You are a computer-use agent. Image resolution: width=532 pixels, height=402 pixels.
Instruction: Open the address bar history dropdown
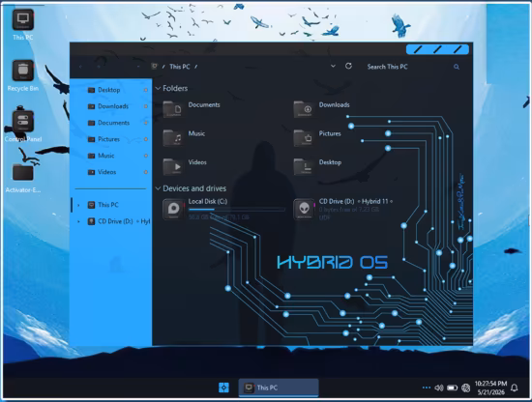pyautogui.click(x=333, y=66)
